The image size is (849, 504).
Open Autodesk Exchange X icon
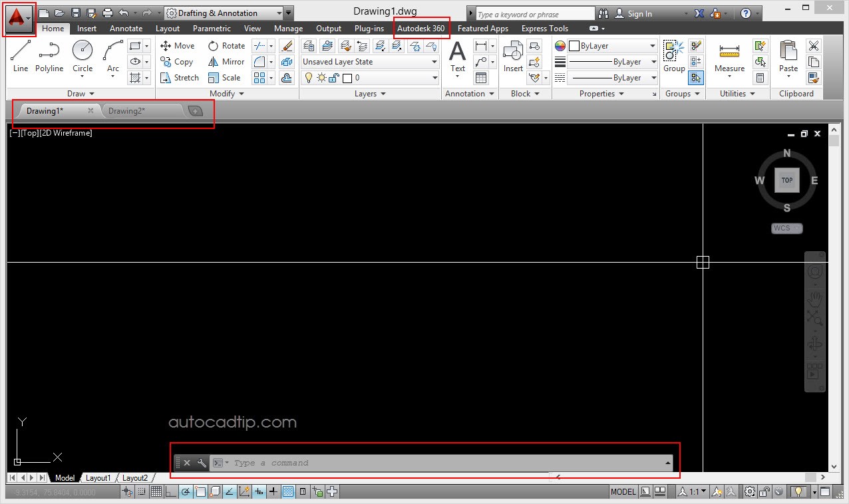699,13
